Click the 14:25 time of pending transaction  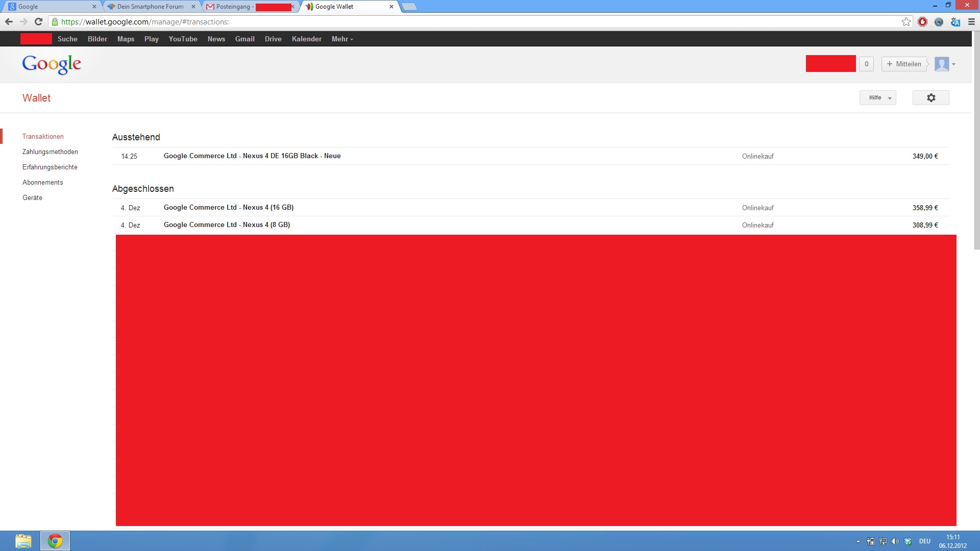coord(129,156)
